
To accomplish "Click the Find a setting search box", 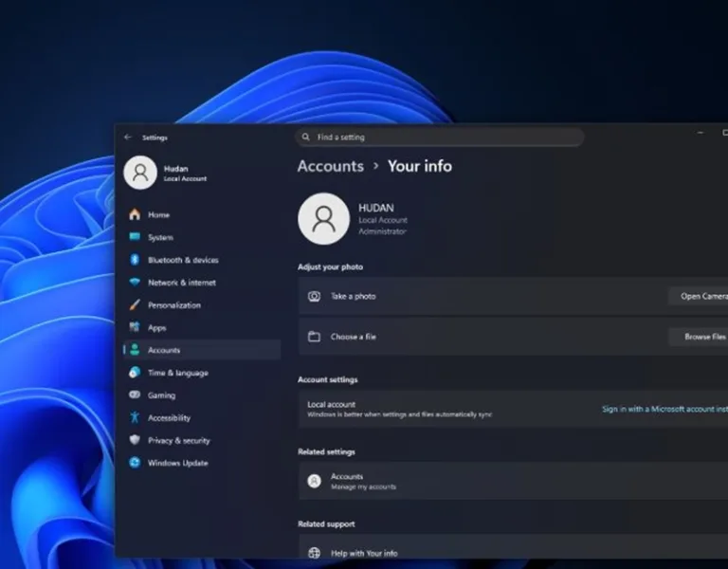I will [439, 138].
